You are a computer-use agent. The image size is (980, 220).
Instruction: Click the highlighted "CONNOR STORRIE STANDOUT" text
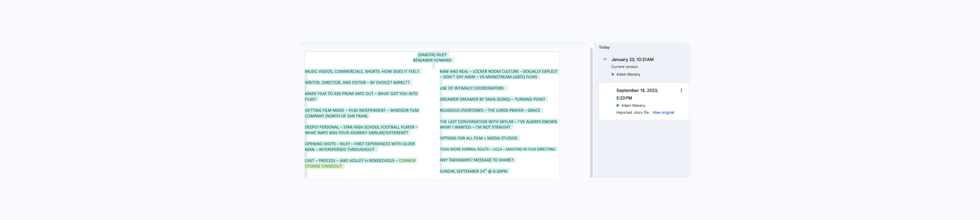click(x=323, y=167)
